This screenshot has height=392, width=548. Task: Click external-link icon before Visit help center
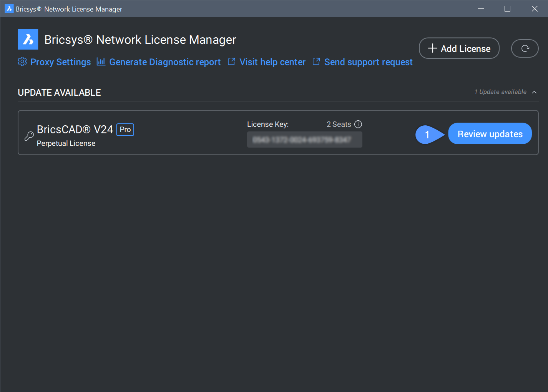[x=231, y=62]
